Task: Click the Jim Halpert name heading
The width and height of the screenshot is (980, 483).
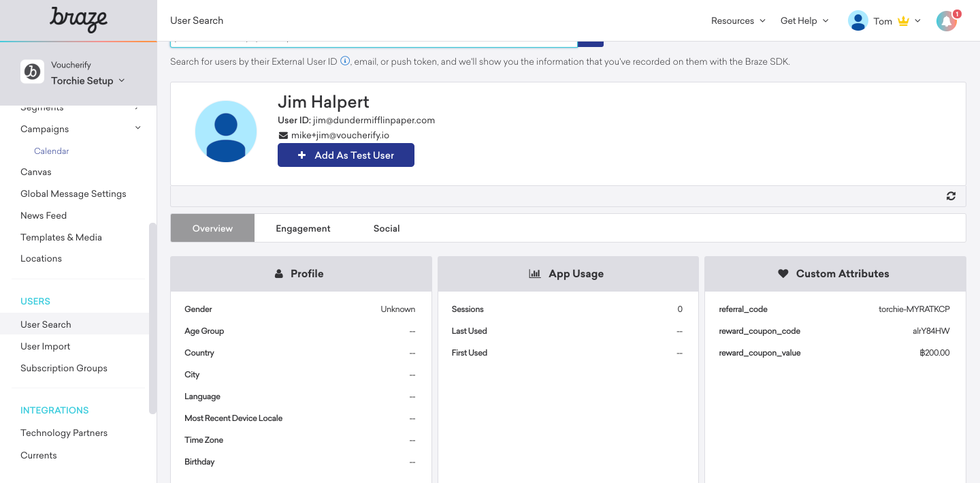Action: (323, 102)
